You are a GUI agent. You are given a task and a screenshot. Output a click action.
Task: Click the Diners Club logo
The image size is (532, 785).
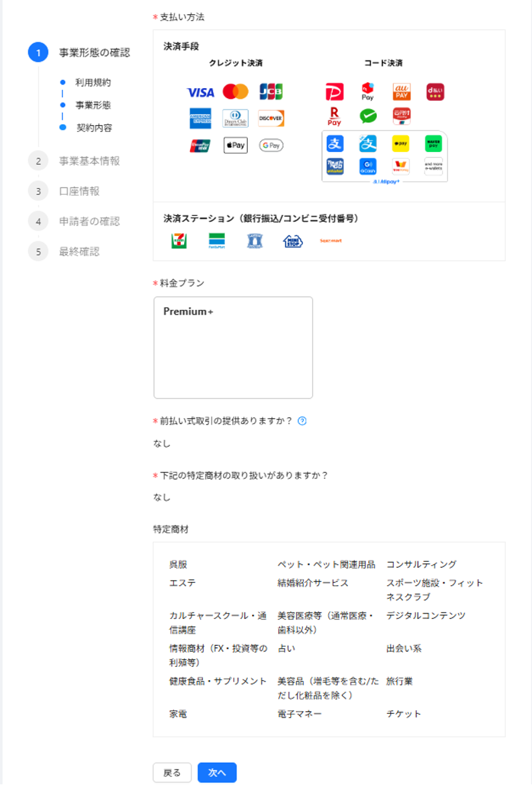click(x=235, y=119)
